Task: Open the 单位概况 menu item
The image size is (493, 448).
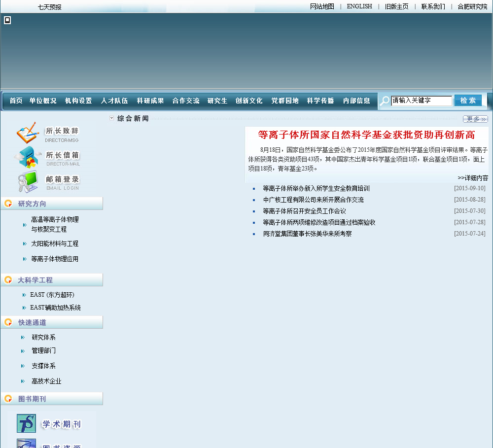Action: (x=43, y=101)
